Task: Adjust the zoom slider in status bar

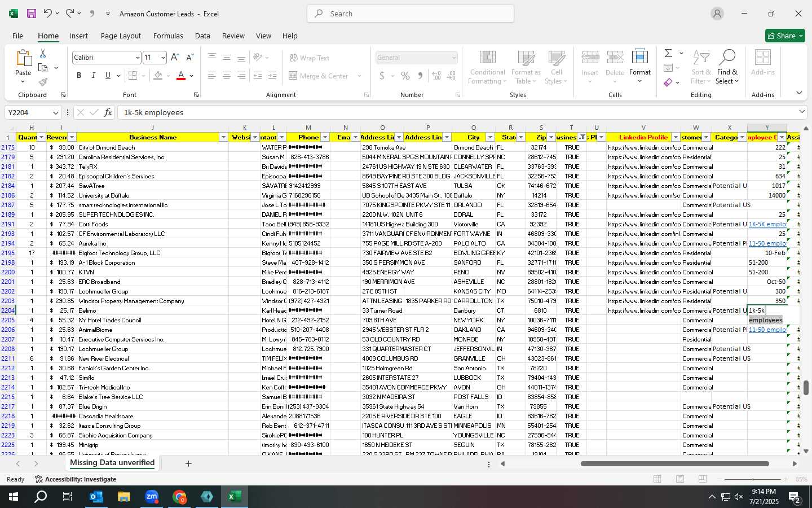Action: [x=753, y=479]
